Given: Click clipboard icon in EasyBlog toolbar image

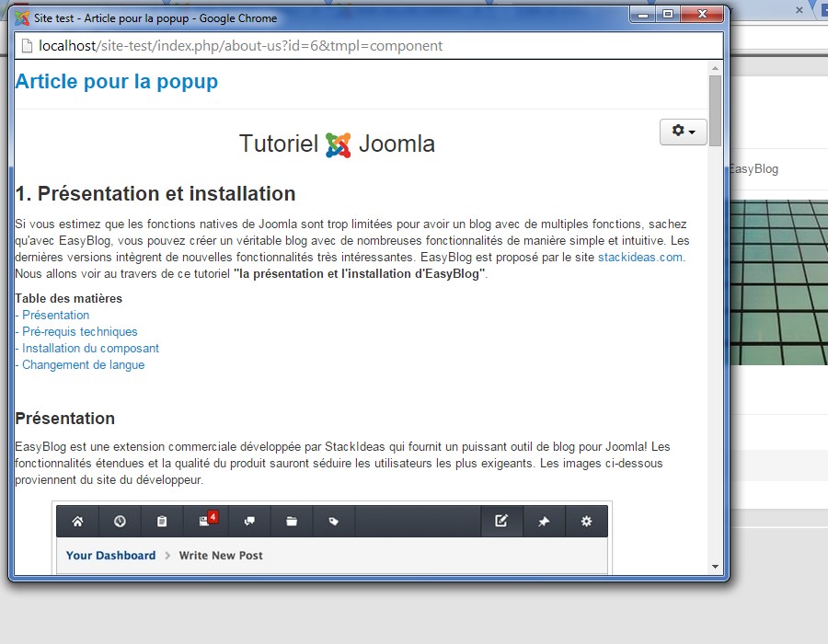Looking at the screenshot, I should (162, 522).
